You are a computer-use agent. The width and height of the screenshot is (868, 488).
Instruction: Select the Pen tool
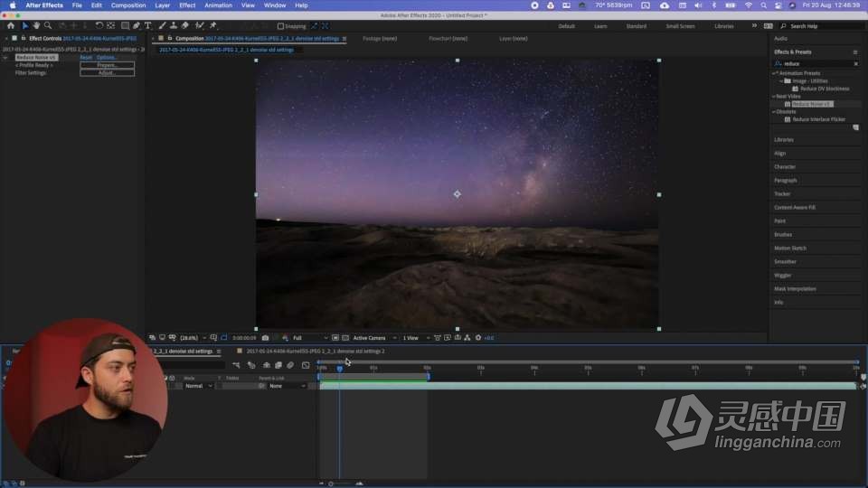point(137,26)
